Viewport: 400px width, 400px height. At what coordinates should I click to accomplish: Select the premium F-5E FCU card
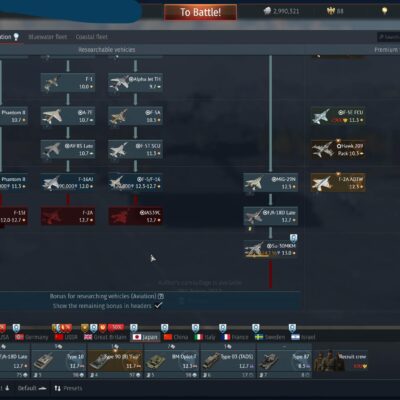(x=338, y=116)
